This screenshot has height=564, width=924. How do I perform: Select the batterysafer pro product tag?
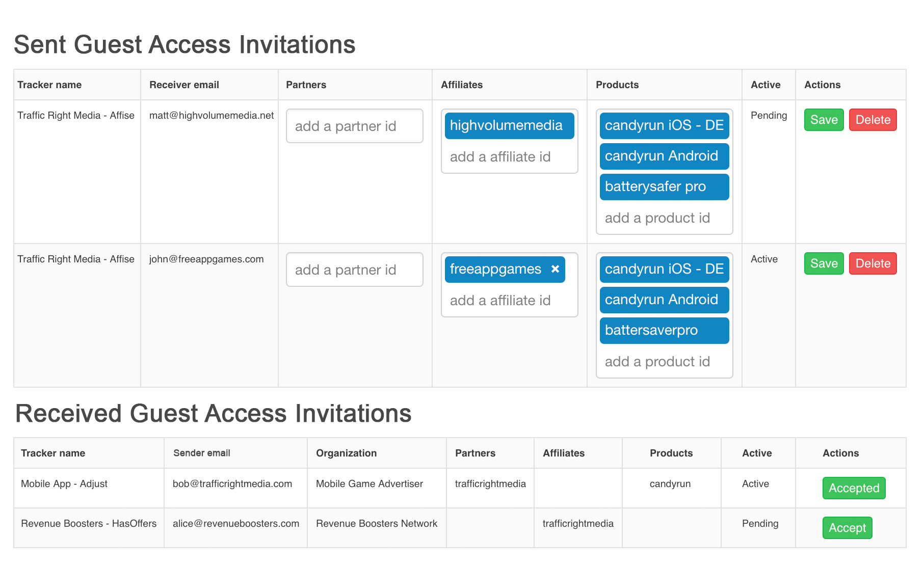click(664, 187)
